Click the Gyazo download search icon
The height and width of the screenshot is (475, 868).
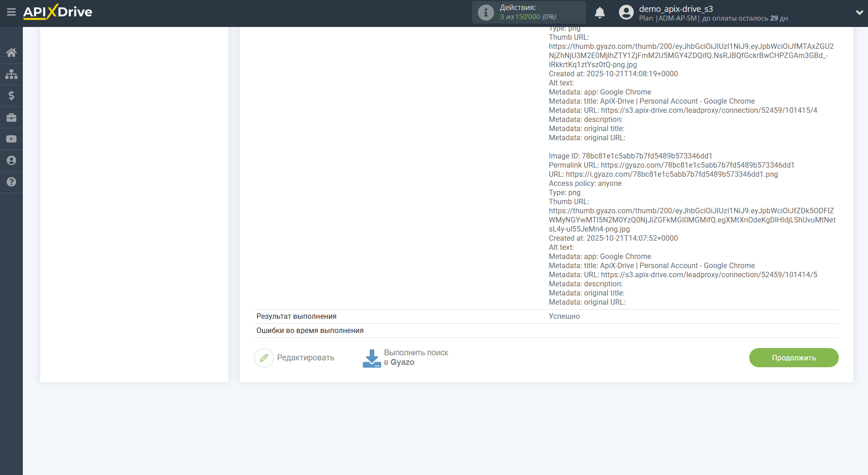click(372, 359)
